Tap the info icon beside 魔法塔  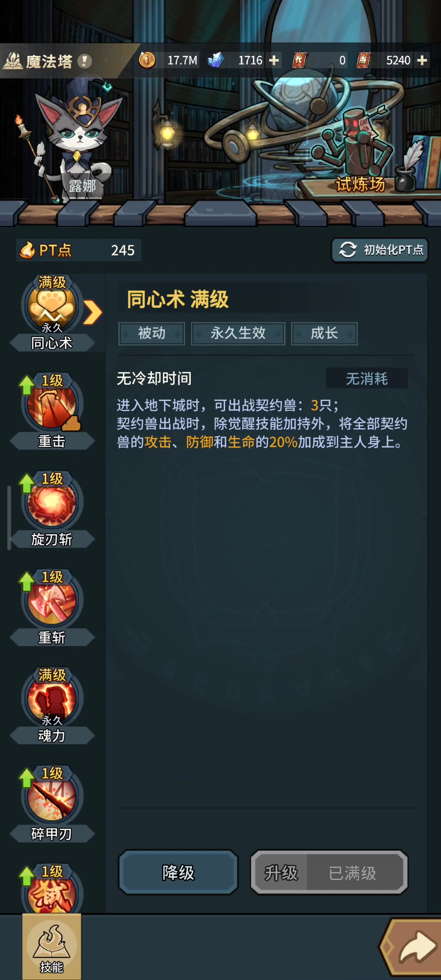click(85, 61)
